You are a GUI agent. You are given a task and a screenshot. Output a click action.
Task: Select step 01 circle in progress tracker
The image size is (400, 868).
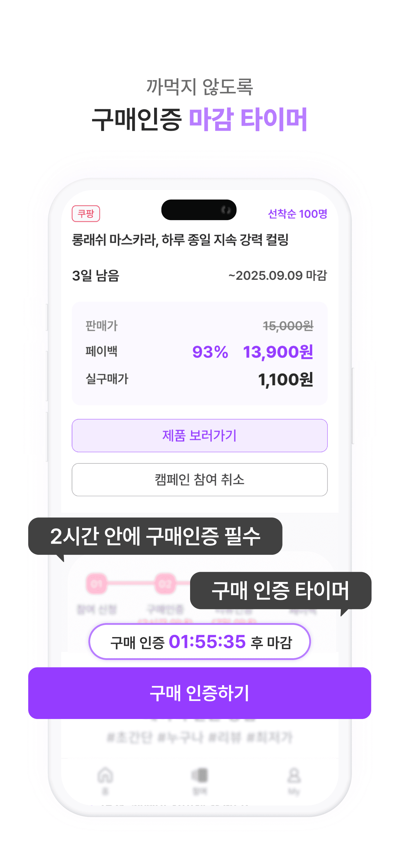[x=97, y=583]
